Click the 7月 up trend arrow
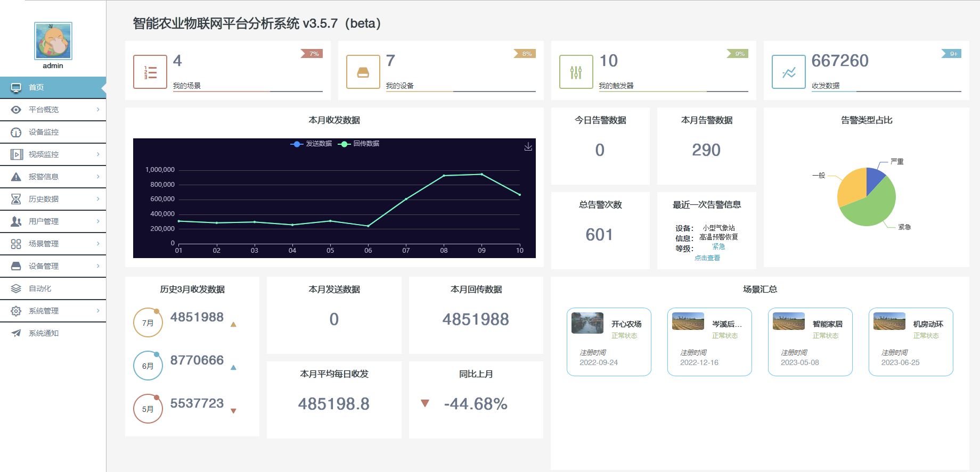980x472 pixels. [x=233, y=324]
